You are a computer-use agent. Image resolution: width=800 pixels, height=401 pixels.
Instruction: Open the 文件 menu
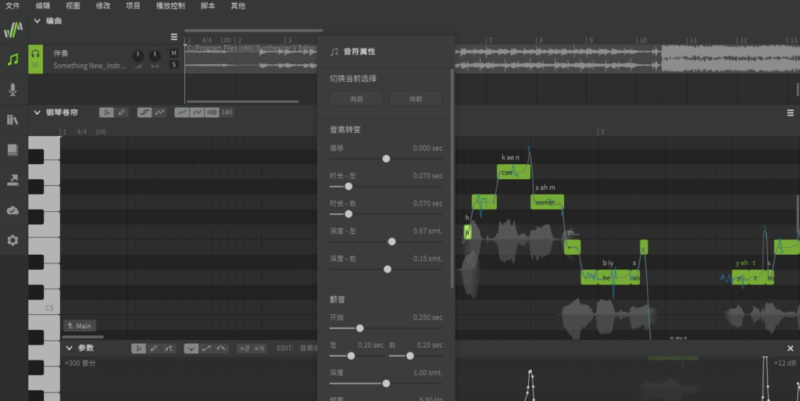[12, 5]
